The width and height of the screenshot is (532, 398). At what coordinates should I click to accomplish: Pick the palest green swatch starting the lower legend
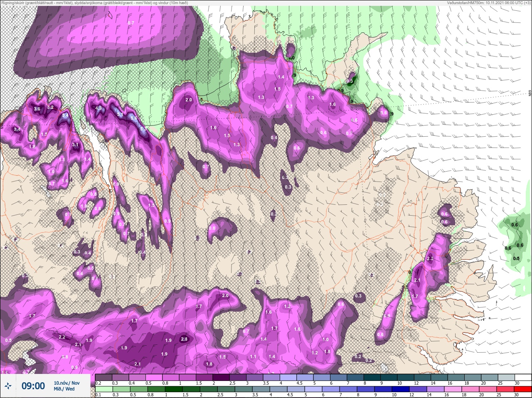click(x=103, y=389)
